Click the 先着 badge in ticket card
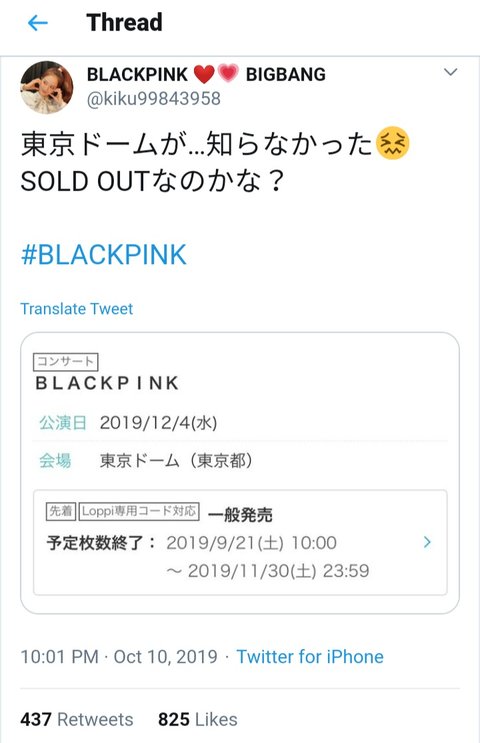The height and width of the screenshot is (743, 480). (x=61, y=511)
